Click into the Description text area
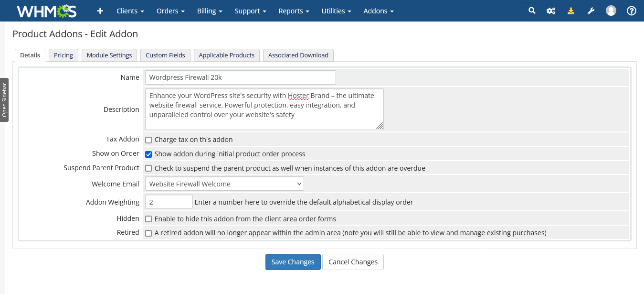 [264, 109]
